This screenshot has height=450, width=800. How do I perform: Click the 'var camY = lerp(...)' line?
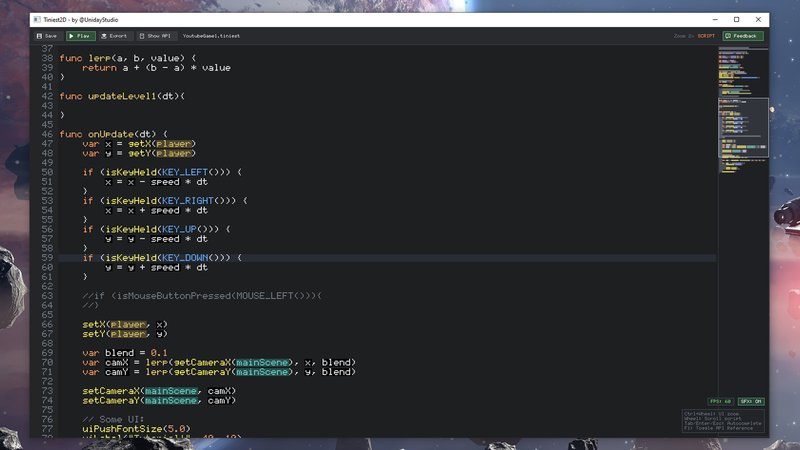[219, 372]
